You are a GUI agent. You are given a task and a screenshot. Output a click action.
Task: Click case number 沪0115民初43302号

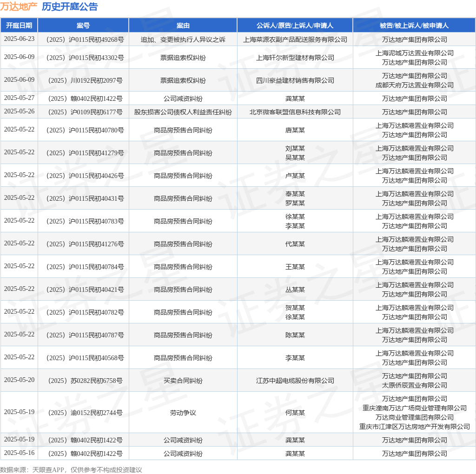[x=85, y=58]
